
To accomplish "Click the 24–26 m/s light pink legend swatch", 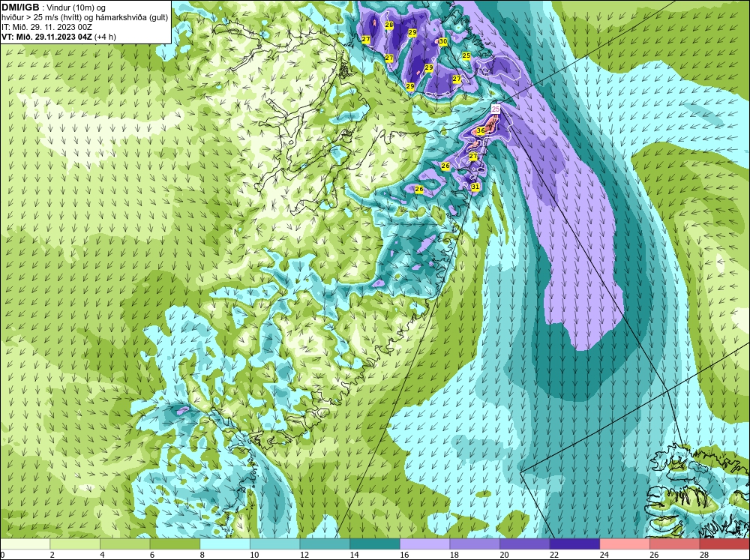I will (x=625, y=544).
